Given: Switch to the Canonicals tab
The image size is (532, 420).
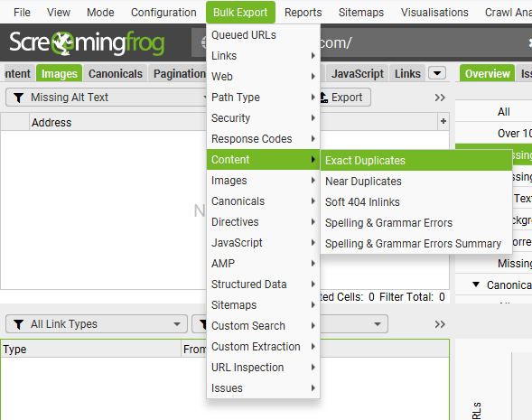Looking at the screenshot, I should click(x=116, y=73).
